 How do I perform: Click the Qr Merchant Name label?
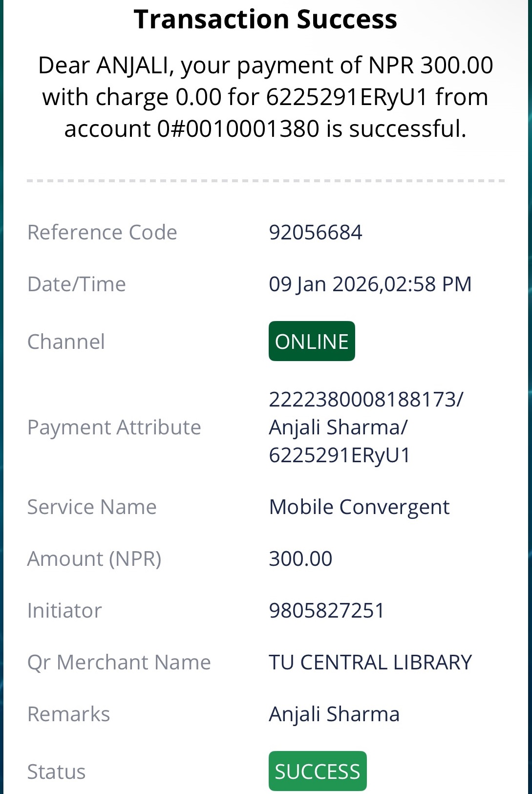tap(119, 663)
